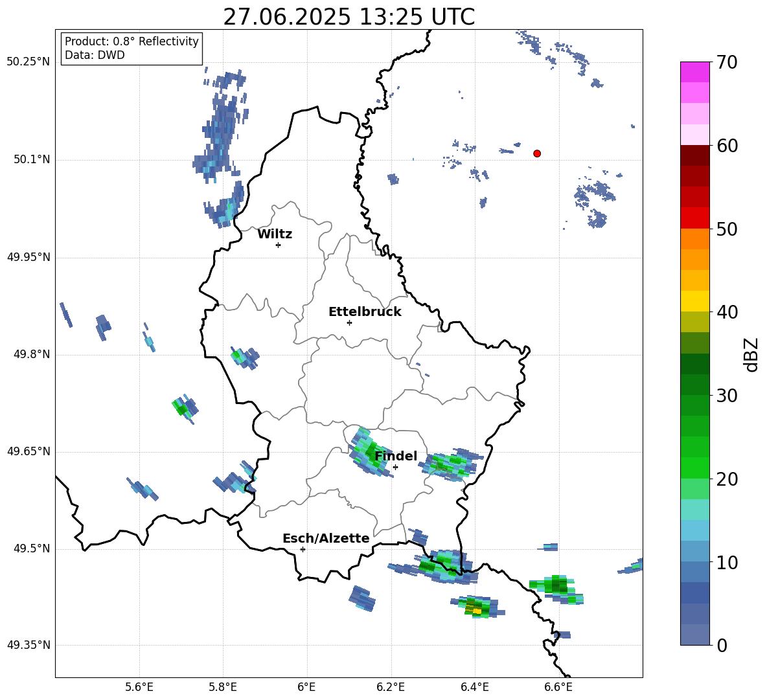Click the red dot marker on the map
The height and width of the screenshot is (700, 767).
(537, 153)
